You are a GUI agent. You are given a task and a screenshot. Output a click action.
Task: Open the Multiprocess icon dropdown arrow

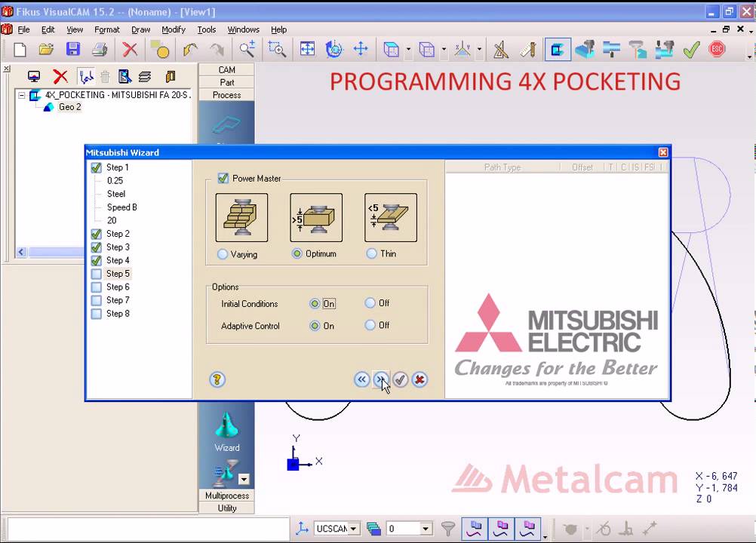click(244, 479)
